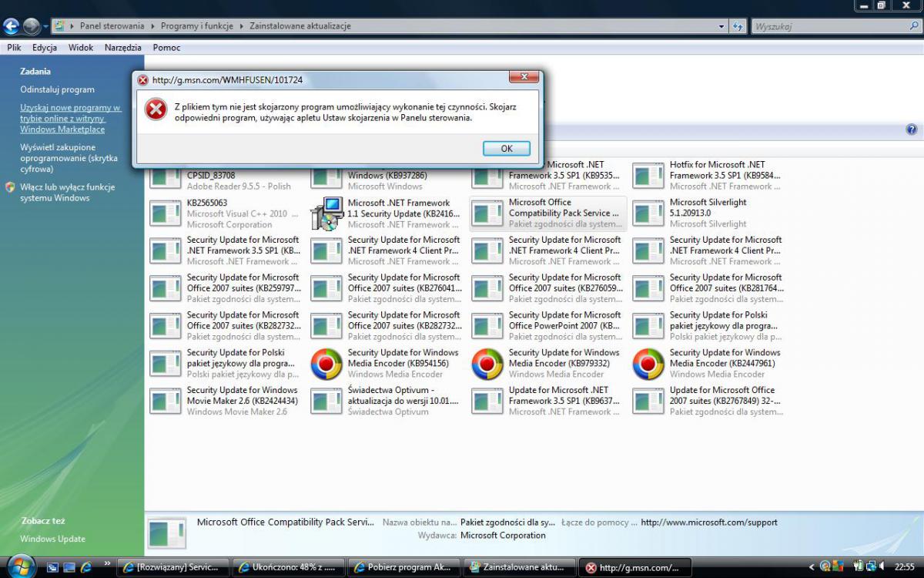Screen dimensions: 924x578
Task: Open the Plik menu
Action: click(x=14, y=48)
